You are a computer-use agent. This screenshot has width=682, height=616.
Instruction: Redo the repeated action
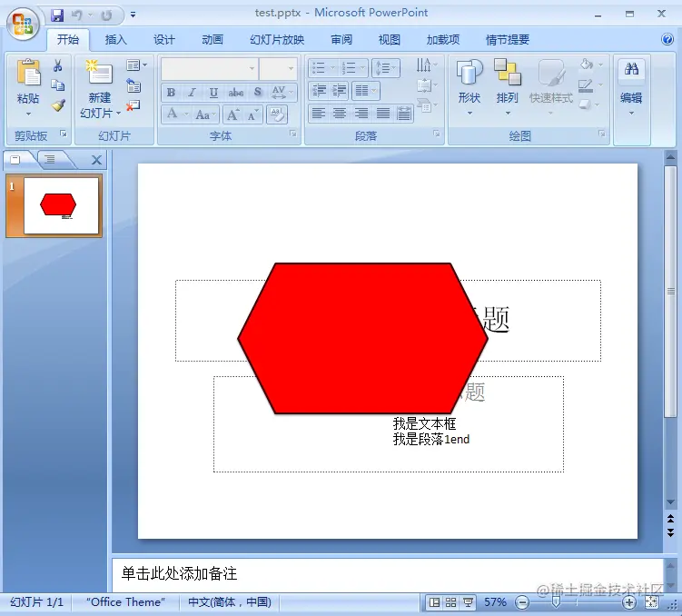pos(106,15)
